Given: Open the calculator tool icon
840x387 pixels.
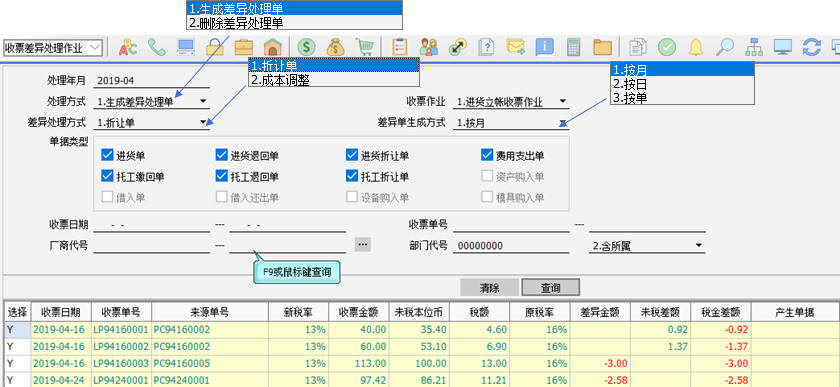Looking at the screenshot, I should [574, 48].
